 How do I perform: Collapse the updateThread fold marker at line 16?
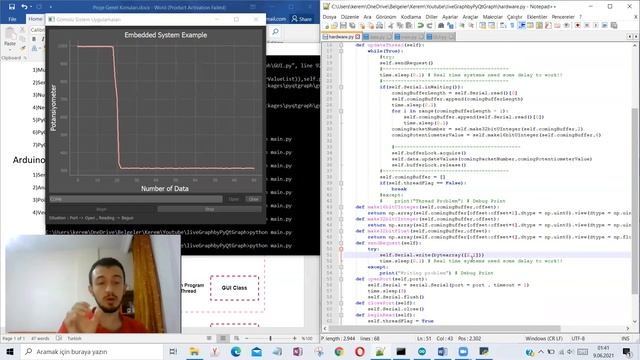(341, 45)
